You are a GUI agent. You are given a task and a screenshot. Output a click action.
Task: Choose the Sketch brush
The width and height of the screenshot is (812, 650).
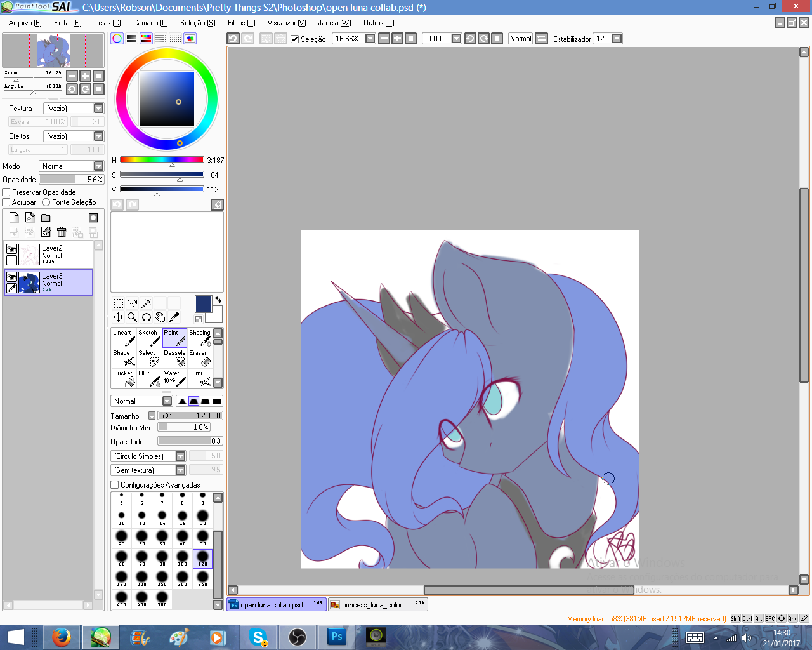click(x=149, y=338)
